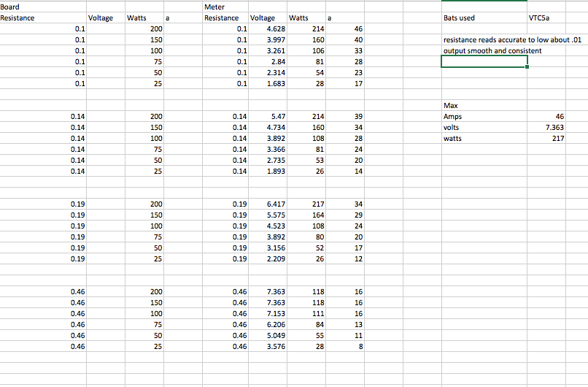This screenshot has width=588, height=387.
Task: Click the VTC5a cell
Action: [546, 18]
